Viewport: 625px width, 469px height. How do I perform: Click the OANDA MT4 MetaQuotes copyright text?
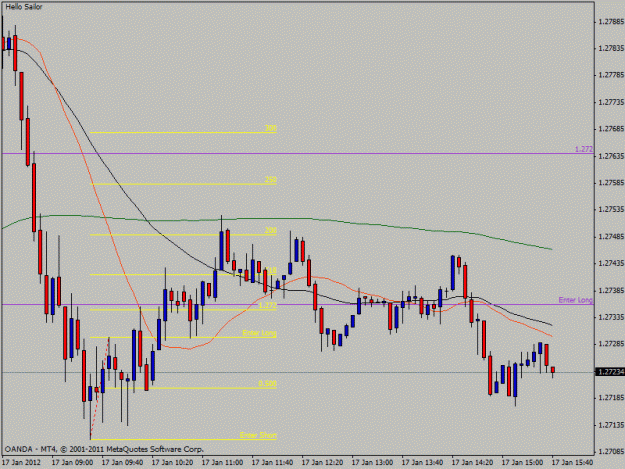pyautogui.click(x=104, y=449)
